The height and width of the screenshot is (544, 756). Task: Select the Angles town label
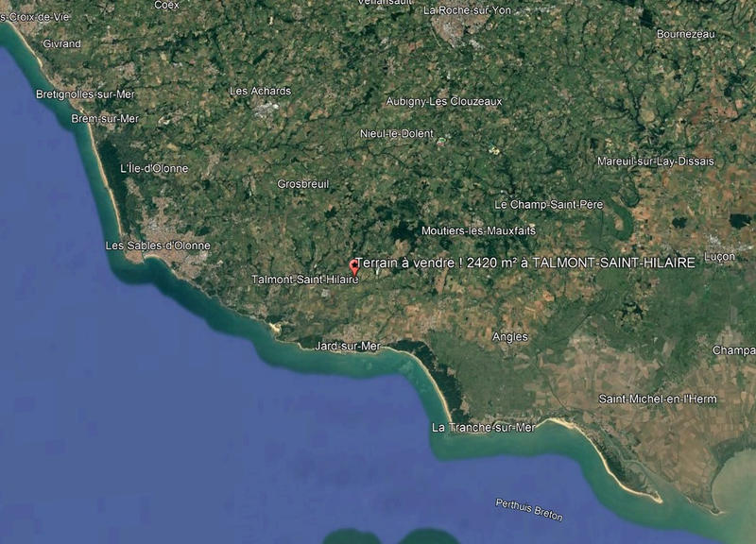(x=510, y=337)
